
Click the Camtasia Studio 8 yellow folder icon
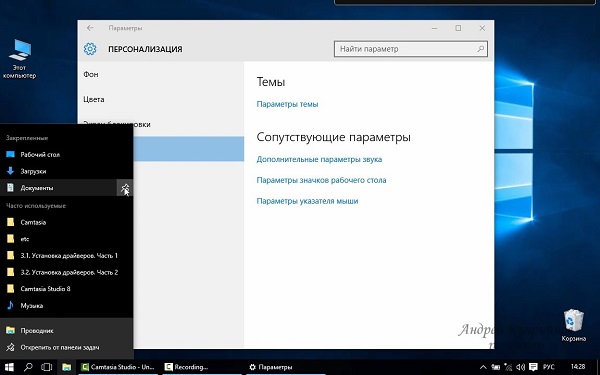coord(11,289)
